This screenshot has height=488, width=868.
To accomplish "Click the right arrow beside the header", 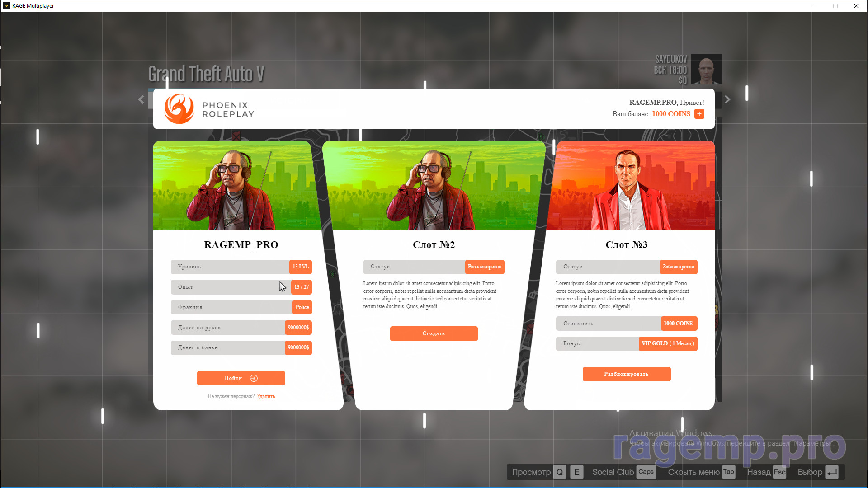I will [727, 99].
